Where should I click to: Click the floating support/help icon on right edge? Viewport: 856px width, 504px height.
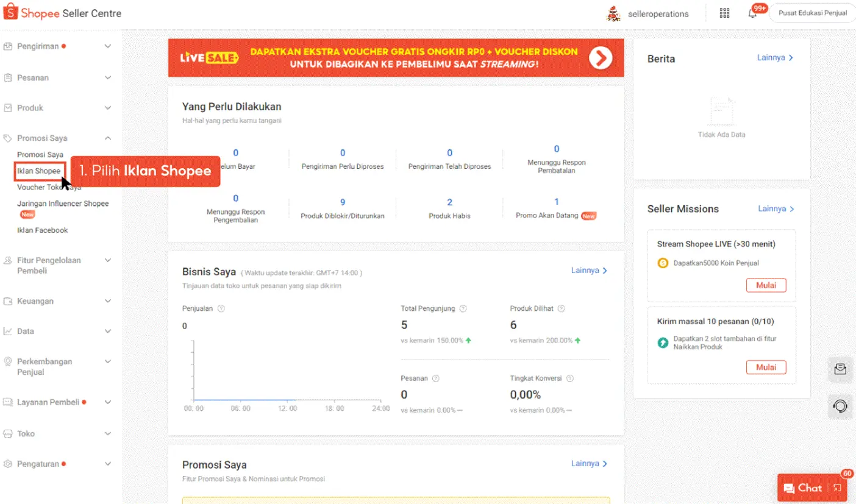840,406
